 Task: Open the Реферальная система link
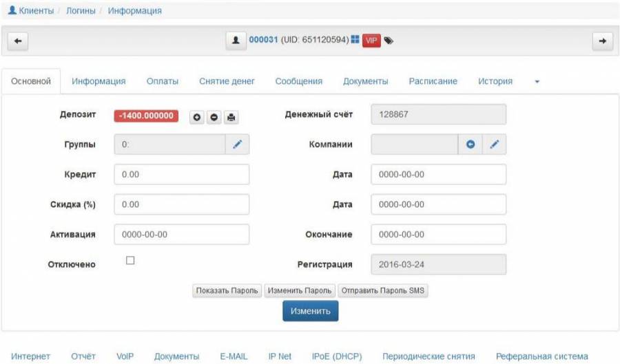pyautogui.click(x=541, y=356)
